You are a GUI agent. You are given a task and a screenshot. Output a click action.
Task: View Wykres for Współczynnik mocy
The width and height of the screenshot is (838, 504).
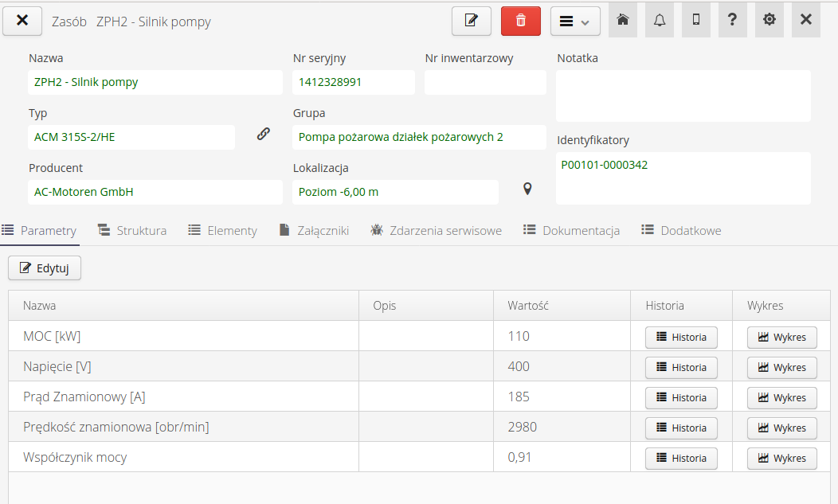click(781, 459)
